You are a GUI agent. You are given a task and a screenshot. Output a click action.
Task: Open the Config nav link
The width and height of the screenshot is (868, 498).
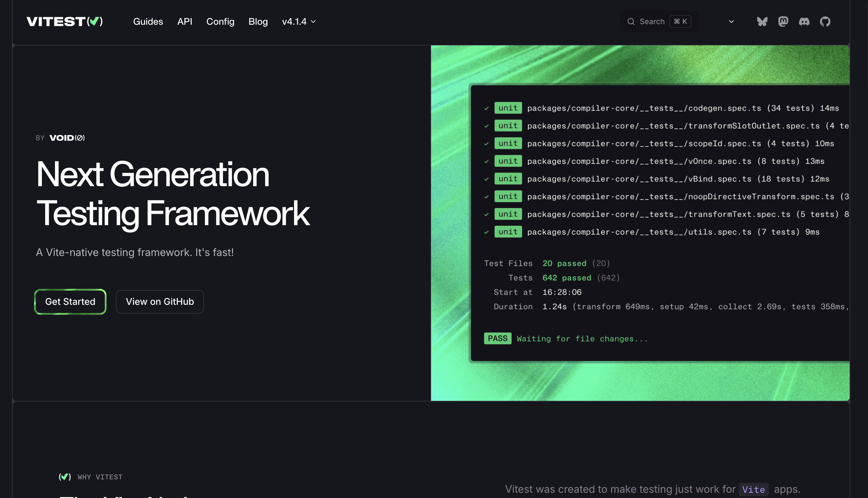tap(220, 22)
